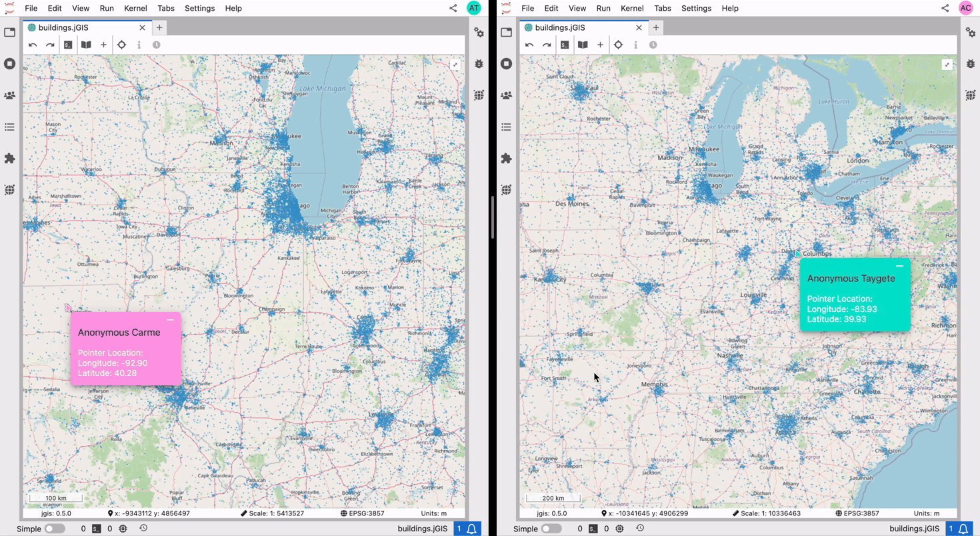The image size is (980, 536).
Task: Toggle Simple mode switch in left window
Action: point(55,529)
